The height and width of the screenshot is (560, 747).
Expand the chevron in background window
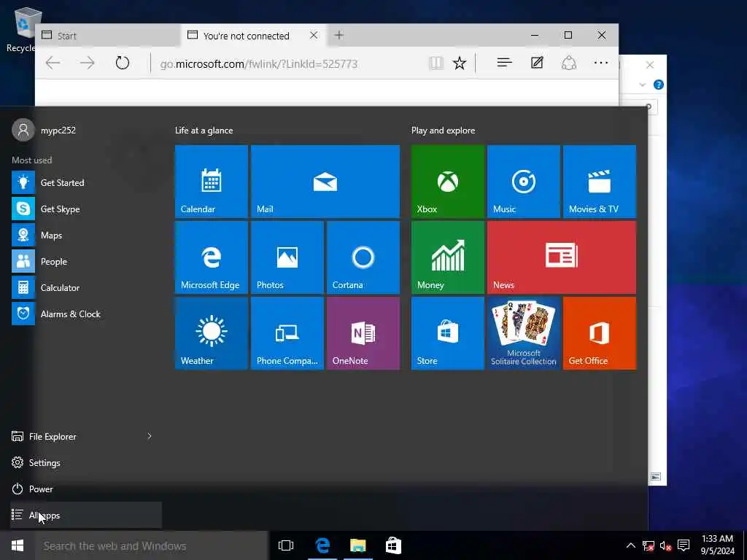point(642,85)
